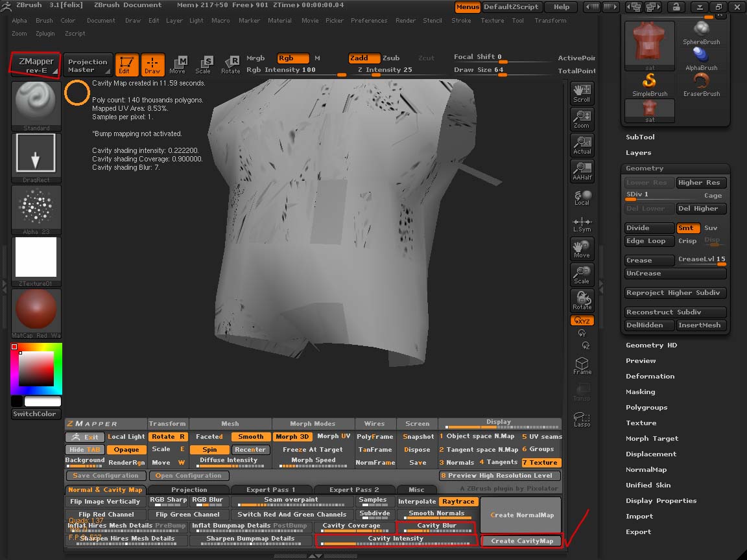
Task: Expand the Layers palette section
Action: pyautogui.click(x=638, y=153)
